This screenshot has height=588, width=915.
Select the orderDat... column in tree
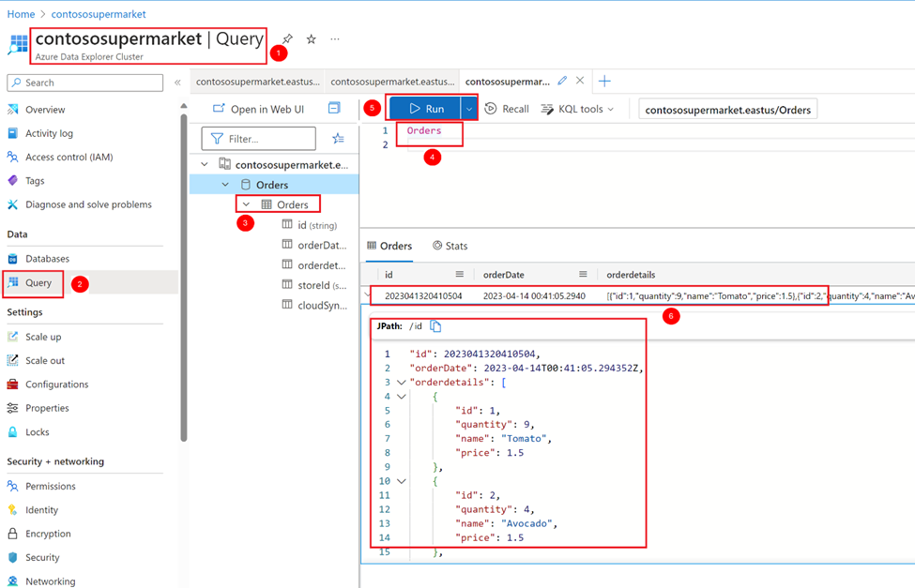314,245
